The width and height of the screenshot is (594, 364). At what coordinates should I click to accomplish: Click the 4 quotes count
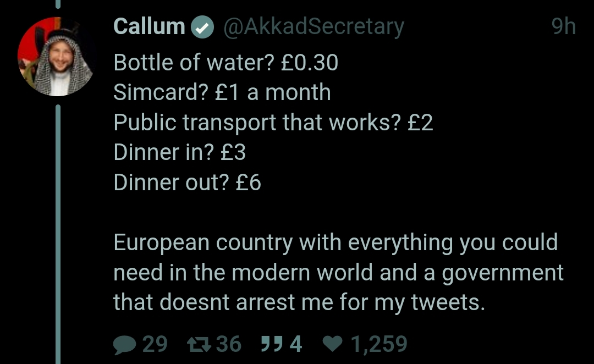(296, 344)
